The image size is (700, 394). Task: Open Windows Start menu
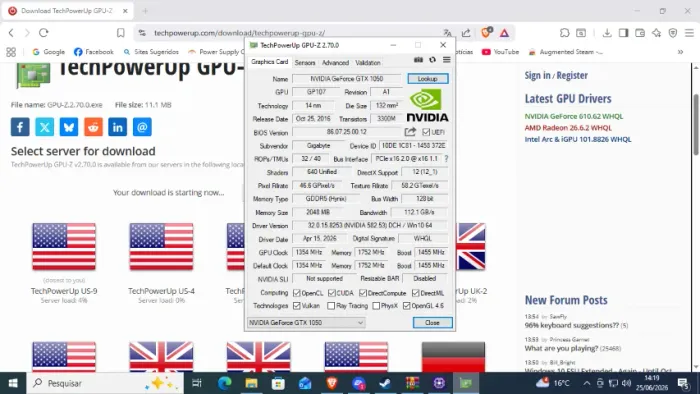pyautogui.click(x=13, y=383)
